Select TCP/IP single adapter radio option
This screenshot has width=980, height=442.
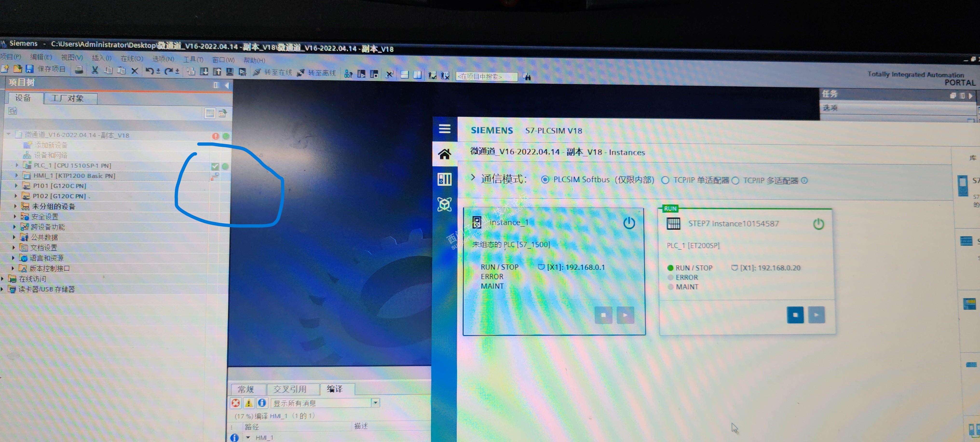pyautogui.click(x=665, y=180)
